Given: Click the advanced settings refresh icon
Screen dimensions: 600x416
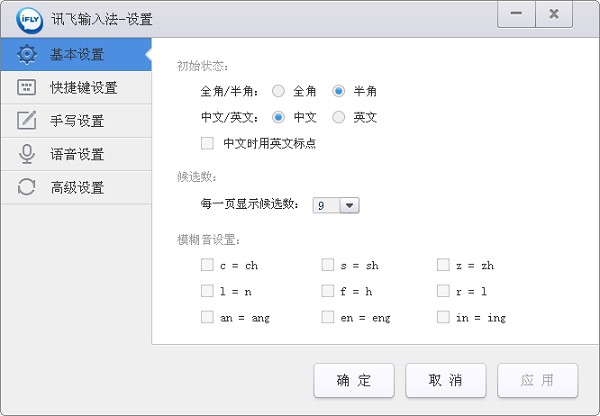Looking at the screenshot, I should (27, 187).
